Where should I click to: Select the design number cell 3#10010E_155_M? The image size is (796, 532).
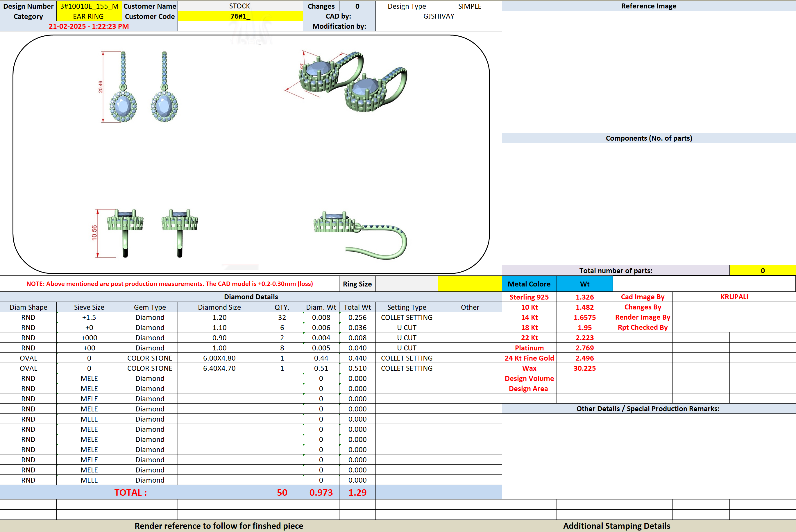[89, 6]
